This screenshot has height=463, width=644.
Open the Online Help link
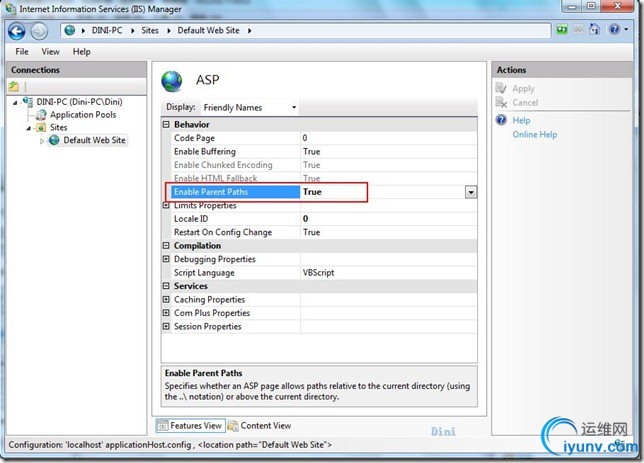pyautogui.click(x=535, y=134)
